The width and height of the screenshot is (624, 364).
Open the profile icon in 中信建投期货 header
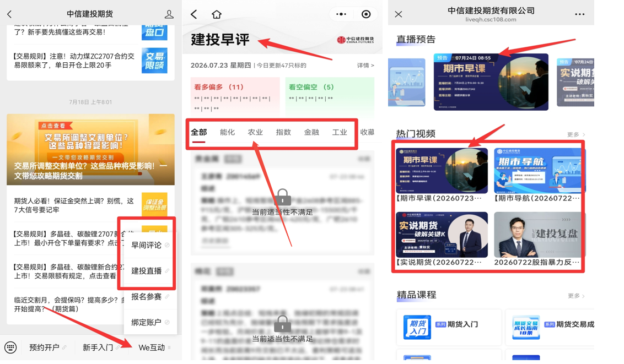(169, 14)
